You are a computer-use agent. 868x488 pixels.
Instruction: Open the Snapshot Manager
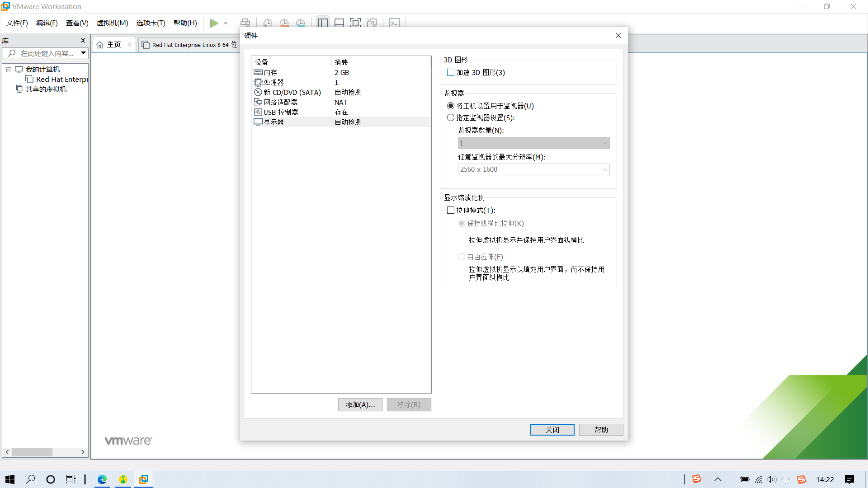tap(301, 23)
